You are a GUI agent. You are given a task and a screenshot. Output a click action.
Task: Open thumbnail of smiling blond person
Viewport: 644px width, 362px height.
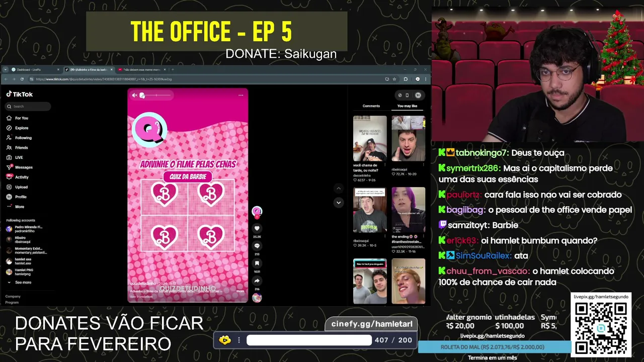(x=408, y=281)
